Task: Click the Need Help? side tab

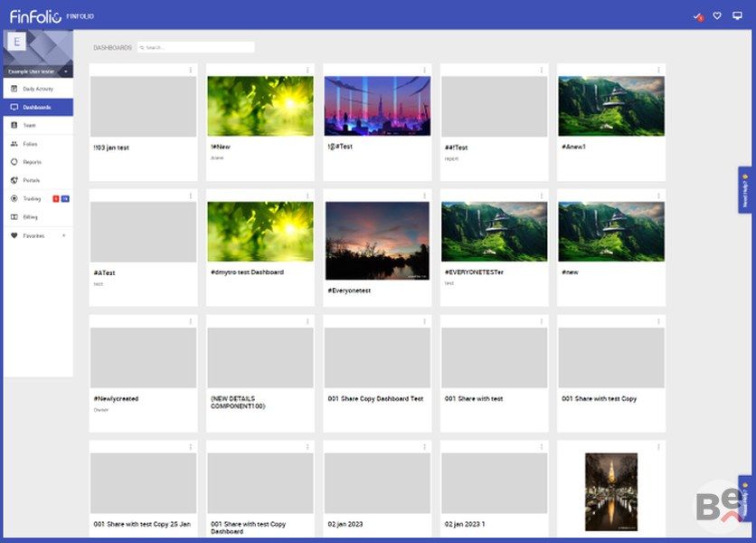Action: (745, 189)
